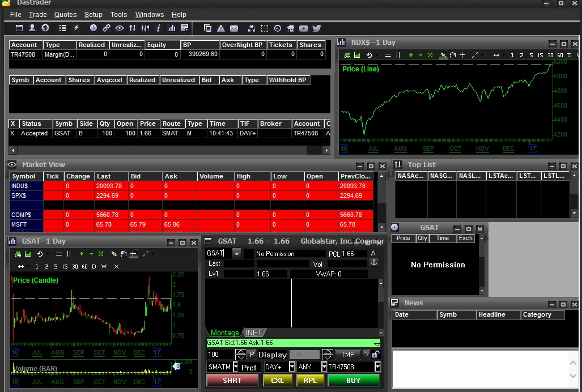This screenshot has width=582, height=392.
Task: Open the YouTube icon in main toolbar
Action: point(304,28)
